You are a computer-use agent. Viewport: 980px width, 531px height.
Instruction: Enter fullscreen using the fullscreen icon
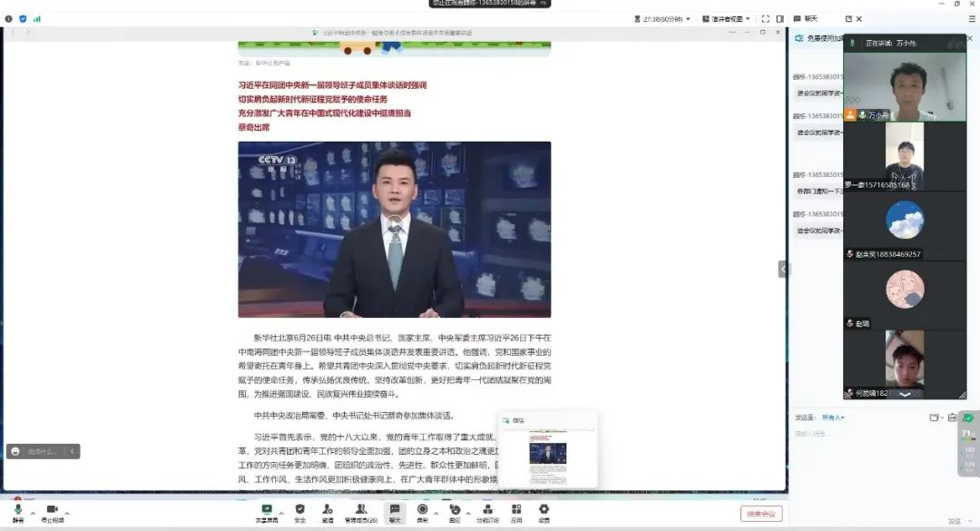pyautogui.click(x=764, y=18)
